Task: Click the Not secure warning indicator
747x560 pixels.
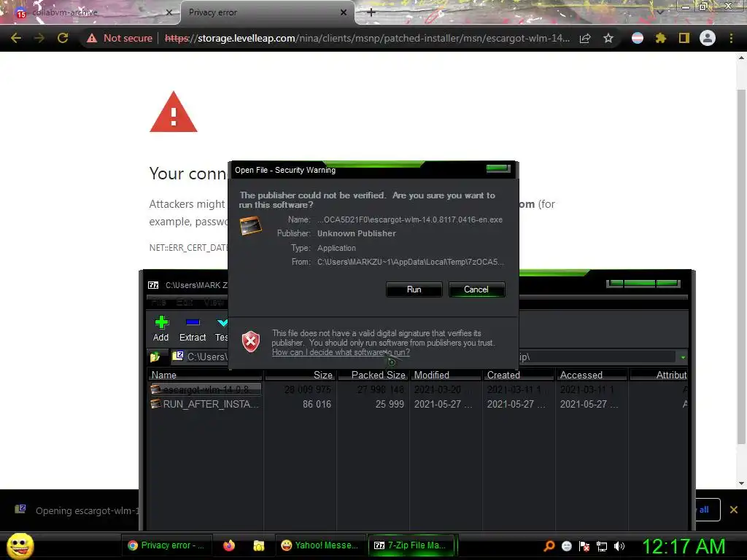Action: coord(120,38)
